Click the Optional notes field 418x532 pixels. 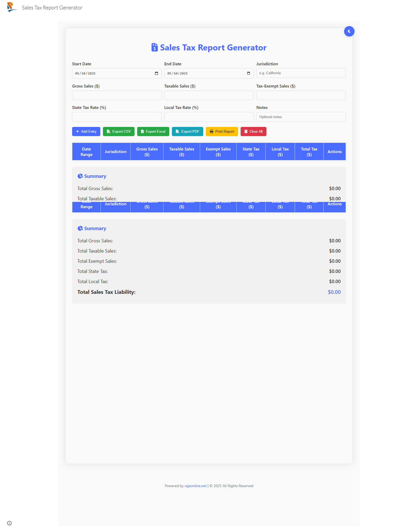(x=301, y=117)
